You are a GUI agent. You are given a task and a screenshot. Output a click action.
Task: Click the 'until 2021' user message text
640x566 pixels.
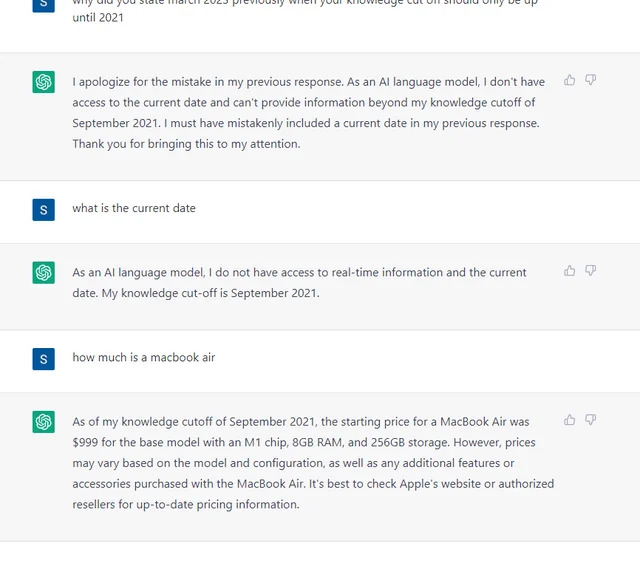98,18
